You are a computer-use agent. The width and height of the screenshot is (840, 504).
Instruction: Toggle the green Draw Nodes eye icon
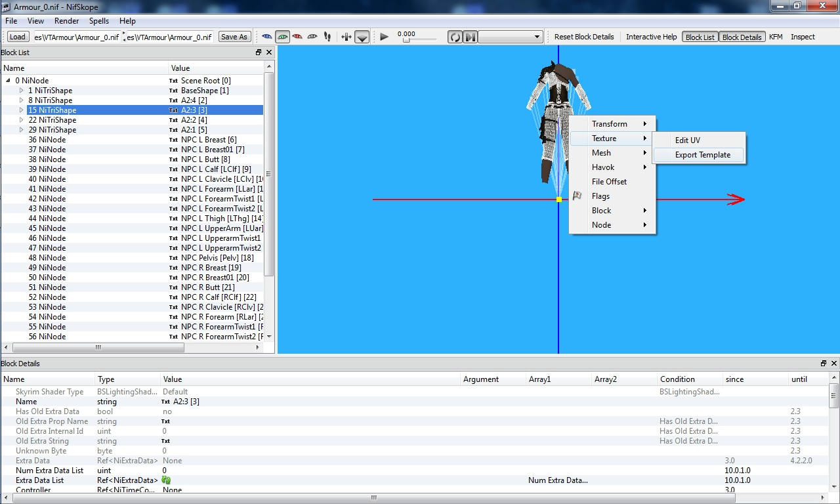point(282,37)
